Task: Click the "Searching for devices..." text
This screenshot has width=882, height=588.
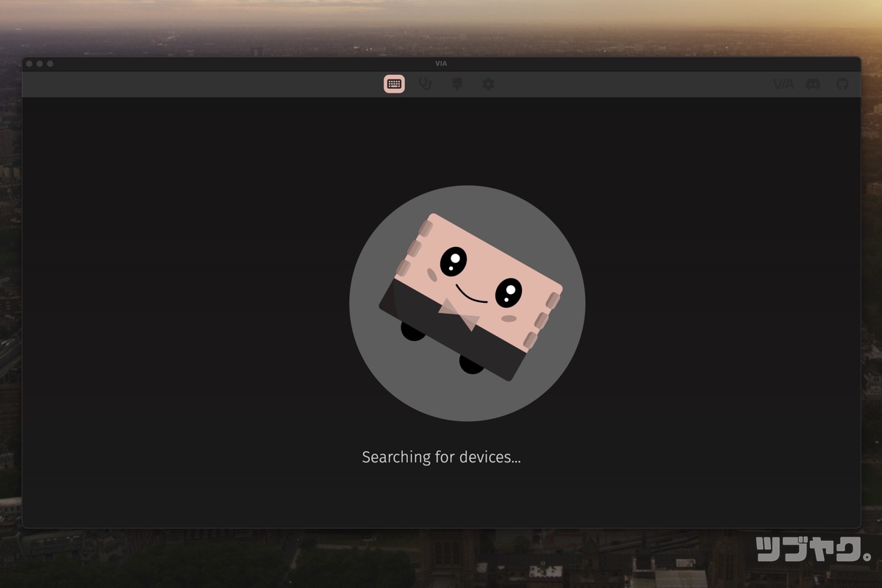Action: click(x=441, y=457)
